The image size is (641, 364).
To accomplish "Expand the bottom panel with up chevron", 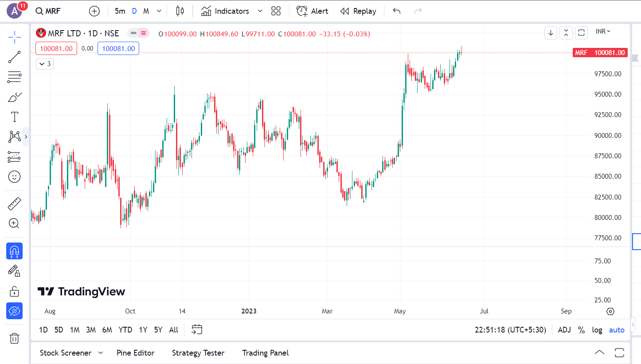I will click(x=599, y=353).
